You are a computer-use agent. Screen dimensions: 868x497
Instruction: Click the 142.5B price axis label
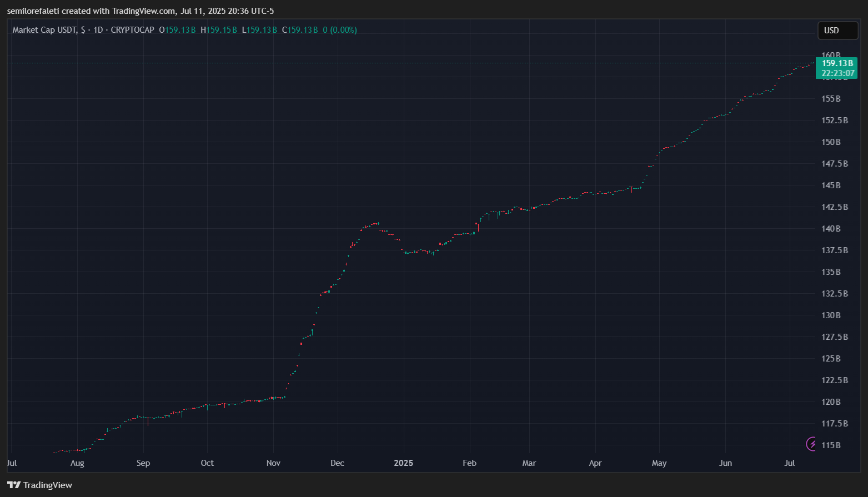click(x=835, y=207)
